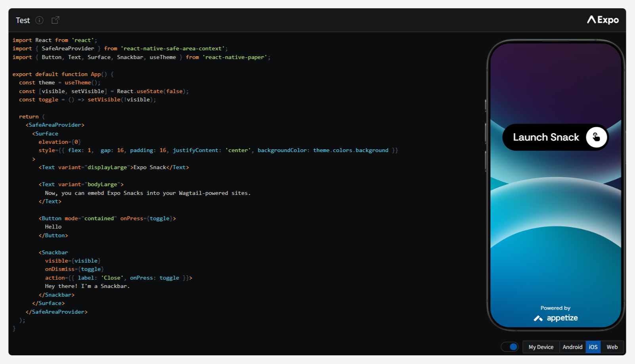
Task: Click the "action={{ label: 'Close'" line
Action: 119,278
